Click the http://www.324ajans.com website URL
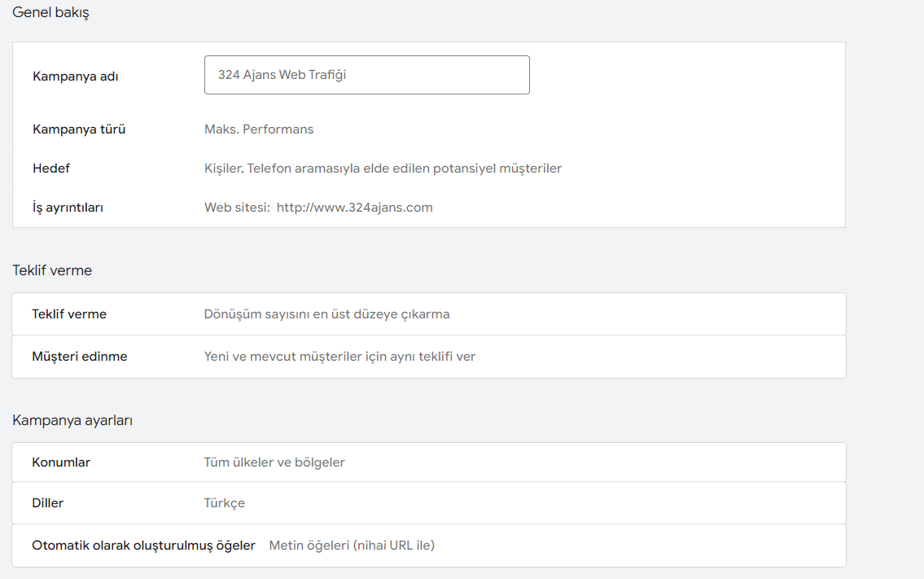Screen dimensions: 924x579 click(354, 208)
